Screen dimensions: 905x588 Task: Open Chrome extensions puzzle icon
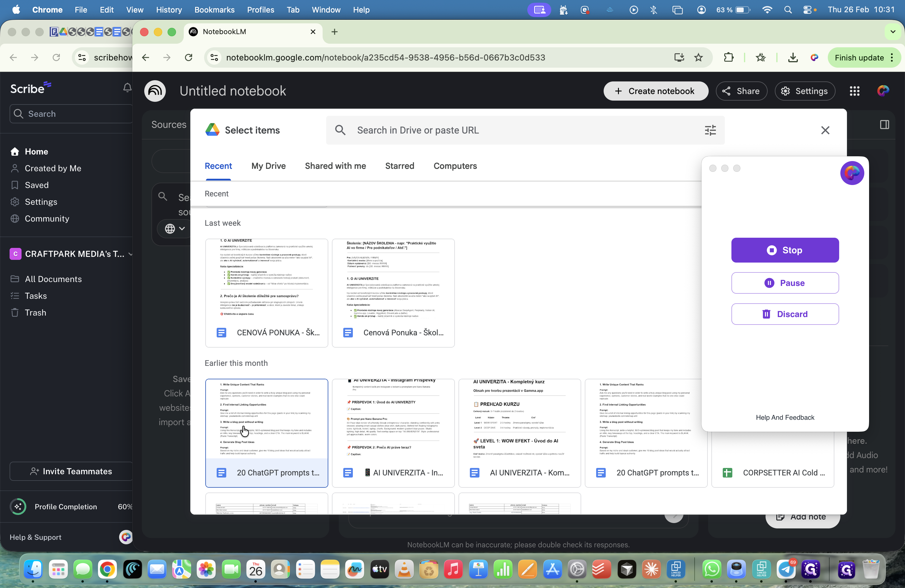pos(728,57)
